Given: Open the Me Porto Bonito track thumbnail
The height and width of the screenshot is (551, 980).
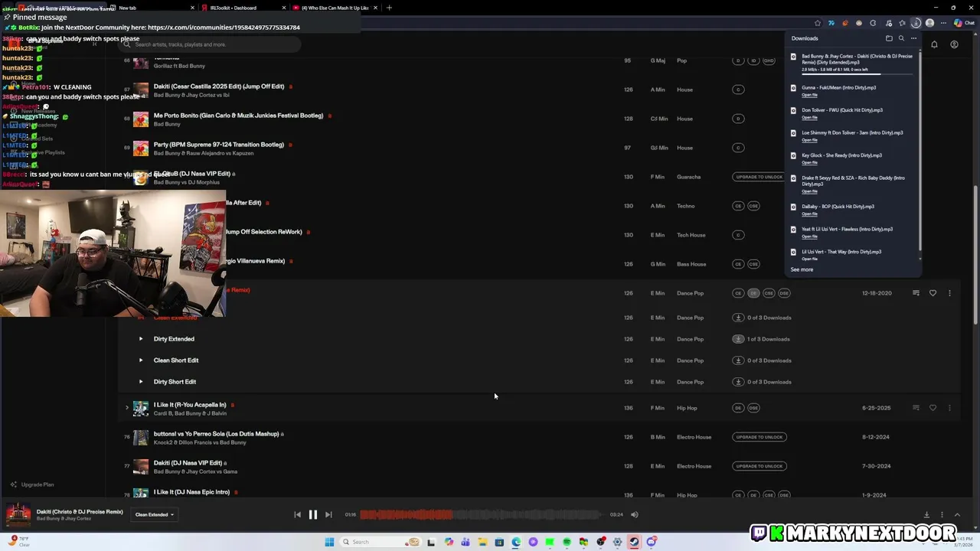Looking at the screenshot, I should point(141,119).
